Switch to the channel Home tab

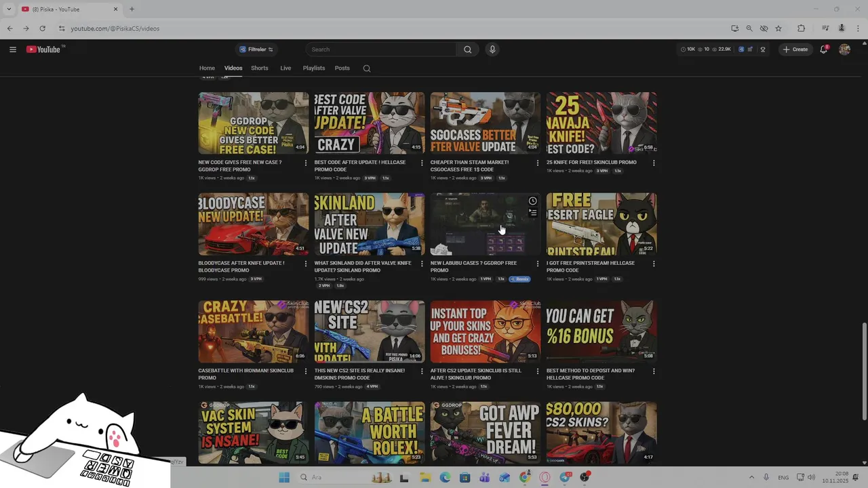207,68
